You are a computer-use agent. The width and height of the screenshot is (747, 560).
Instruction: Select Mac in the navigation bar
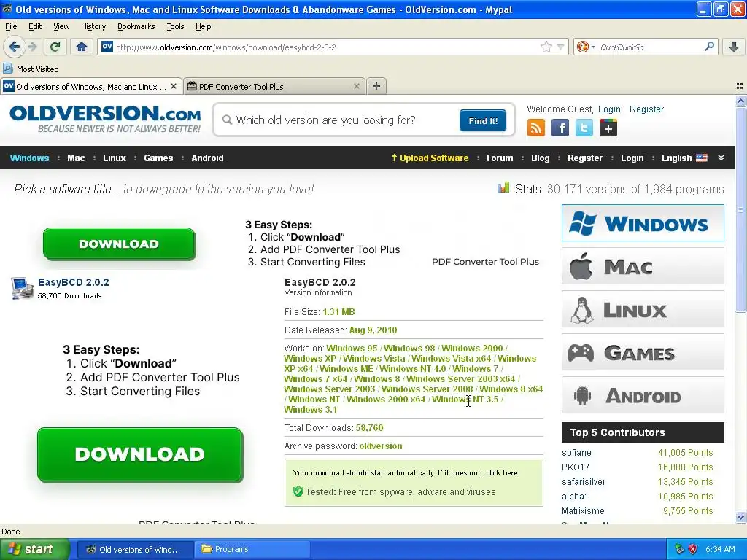tap(76, 158)
